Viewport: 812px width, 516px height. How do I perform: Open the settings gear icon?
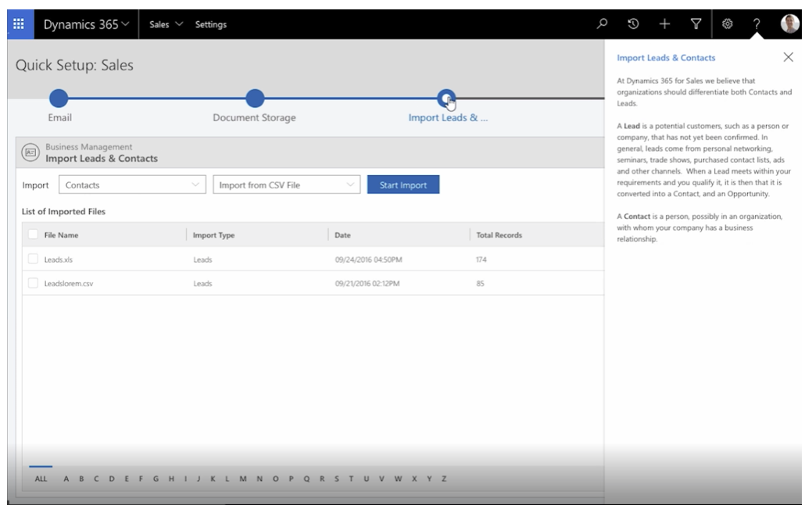coord(728,23)
